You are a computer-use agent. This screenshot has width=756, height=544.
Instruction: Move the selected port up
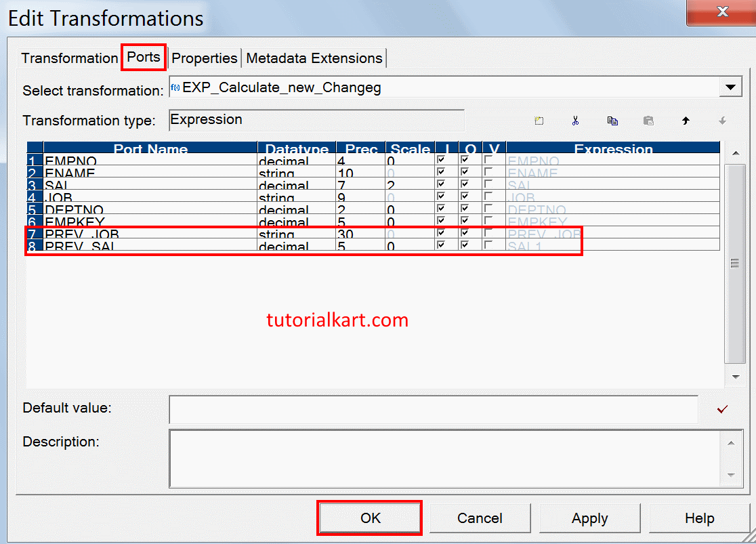pos(686,120)
